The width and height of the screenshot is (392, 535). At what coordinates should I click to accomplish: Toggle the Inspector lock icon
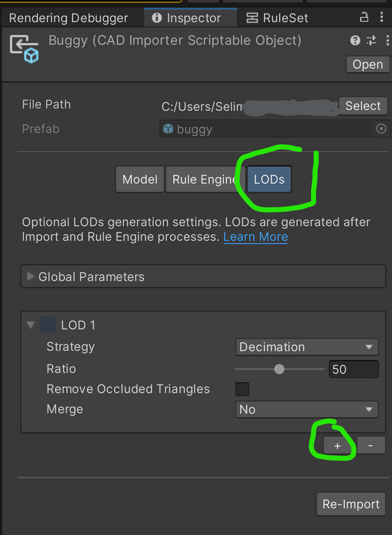(364, 17)
